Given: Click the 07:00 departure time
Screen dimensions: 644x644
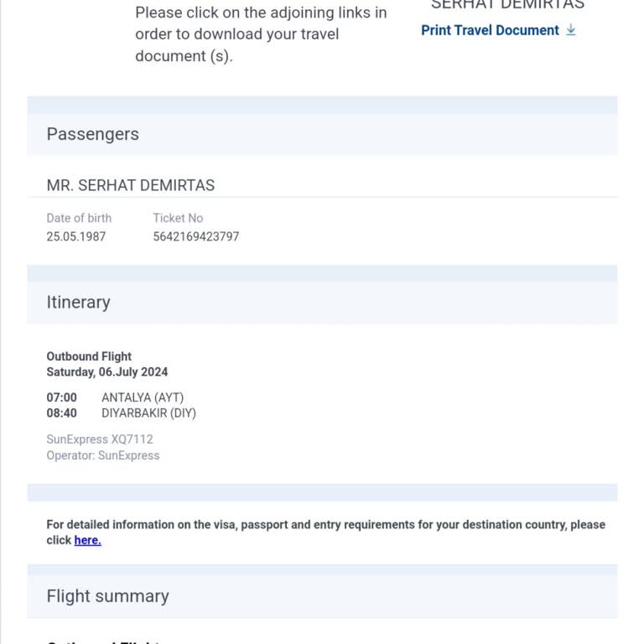Looking at the screenshot, I should click(x=61, y=397).
